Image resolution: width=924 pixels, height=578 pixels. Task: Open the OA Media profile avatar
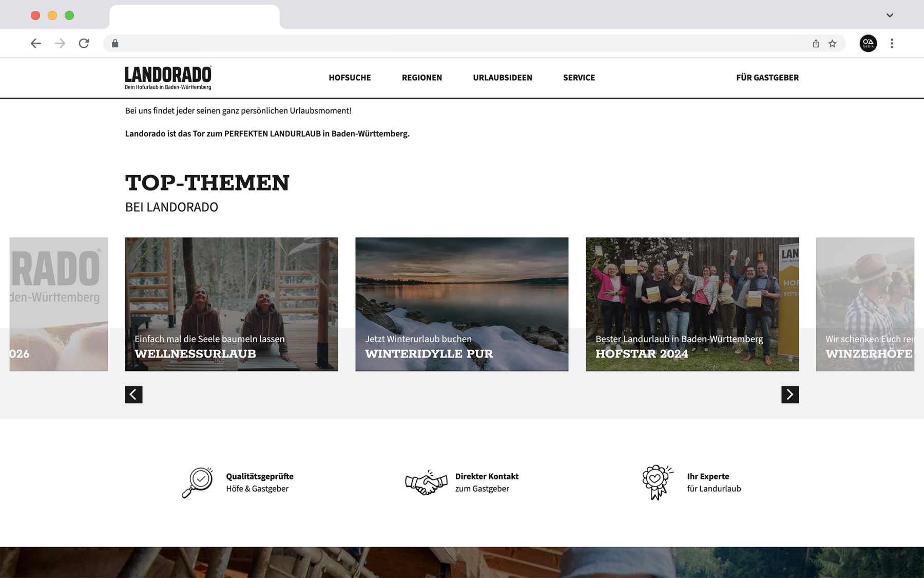(x=868, y=44)
